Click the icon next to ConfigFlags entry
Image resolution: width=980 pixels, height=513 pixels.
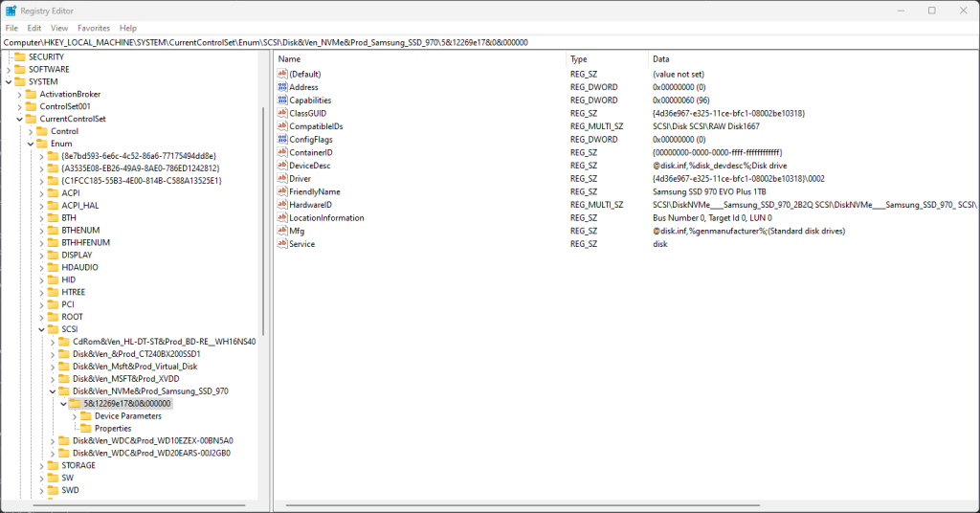click(x=282, y=140)
